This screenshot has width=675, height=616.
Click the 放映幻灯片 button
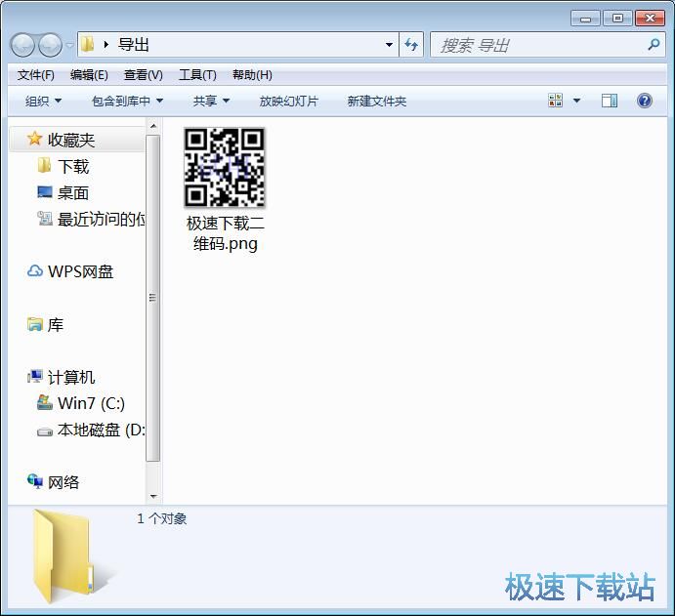tap(289, 102)
